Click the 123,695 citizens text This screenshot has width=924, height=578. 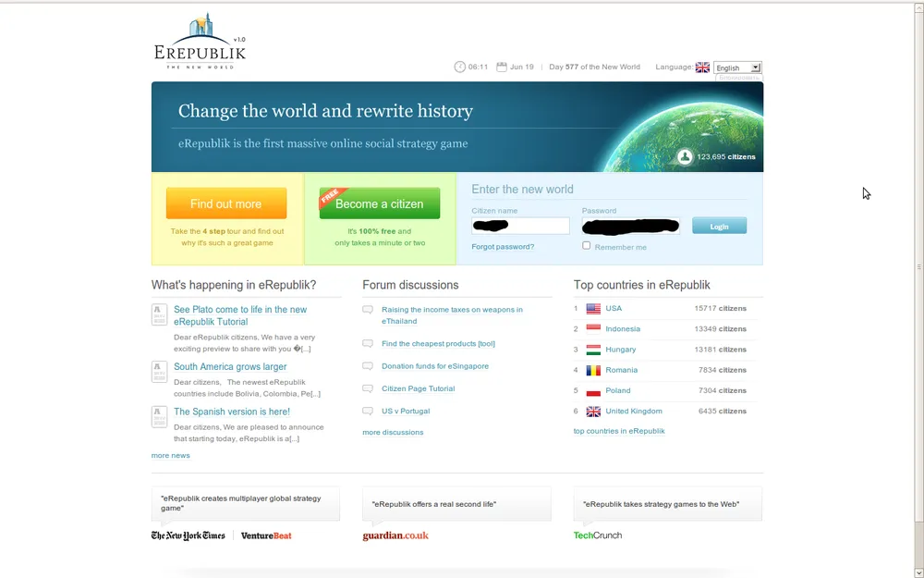tap(726, 157)
